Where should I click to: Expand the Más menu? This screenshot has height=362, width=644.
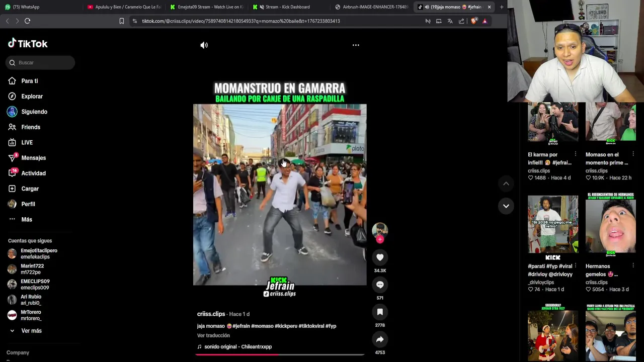tap(26, 220)
